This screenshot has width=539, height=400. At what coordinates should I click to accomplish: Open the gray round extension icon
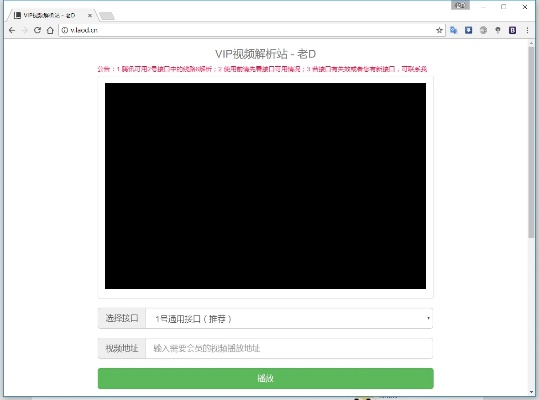pyautogui.click(x=483, y=30)
